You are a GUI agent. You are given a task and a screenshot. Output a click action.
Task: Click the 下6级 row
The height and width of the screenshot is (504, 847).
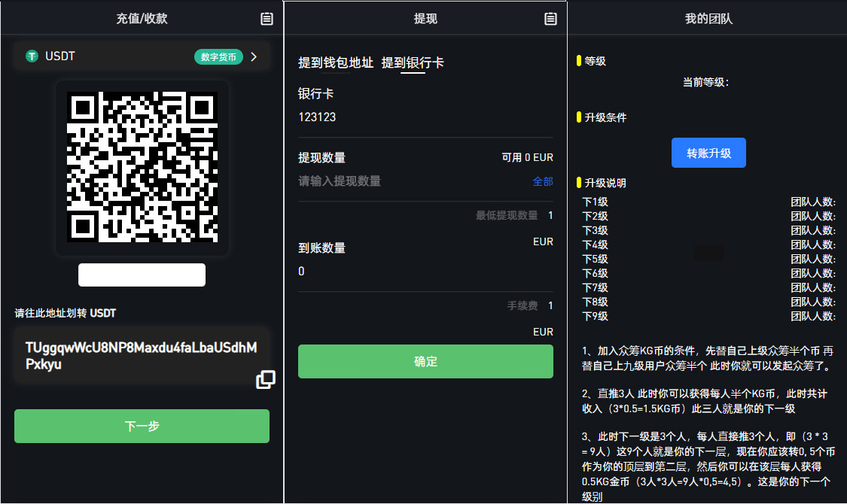(708, 273)
